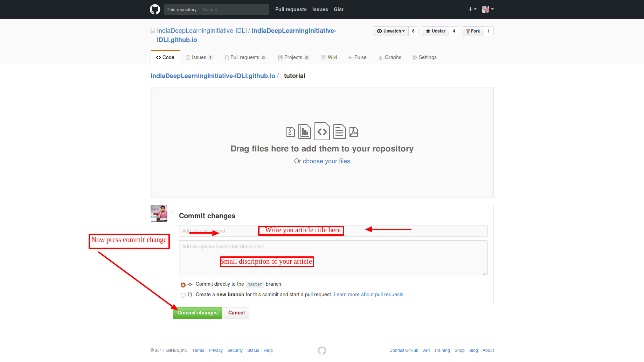Open the watchers count 6
The image size is (644, 362).
tap(413, 31)
